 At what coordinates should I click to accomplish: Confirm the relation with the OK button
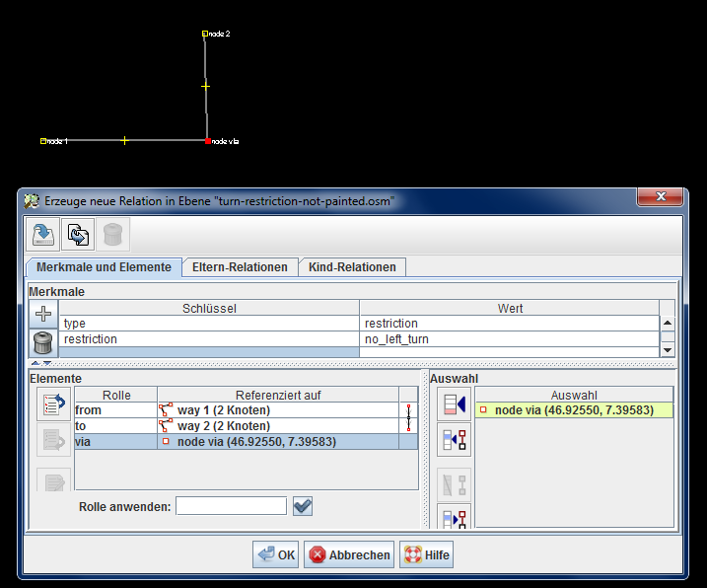coord(276,555)
